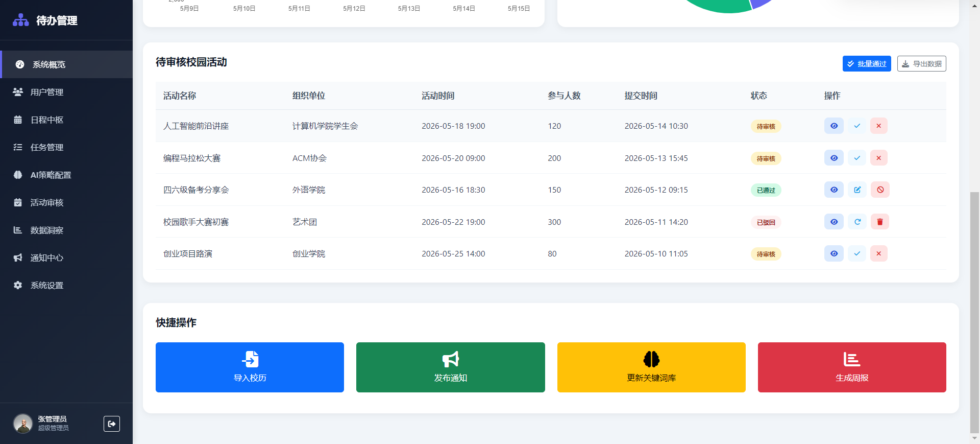The height and width of the screenshot is (444, 980).
Task: Click the 状态 column header
Action: (759, 96)
